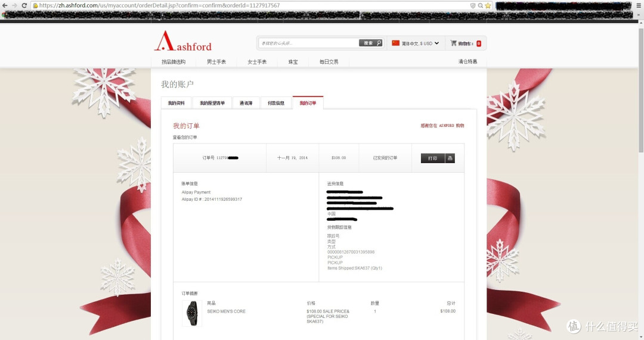Click the 打印 print button
The image size is (644, 340).
433,158
